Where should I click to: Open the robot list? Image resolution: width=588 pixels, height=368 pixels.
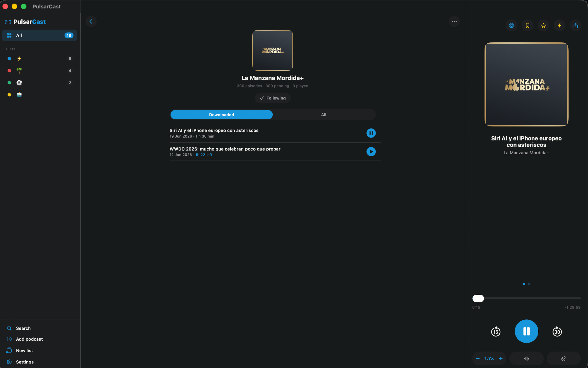click(39, 95)
